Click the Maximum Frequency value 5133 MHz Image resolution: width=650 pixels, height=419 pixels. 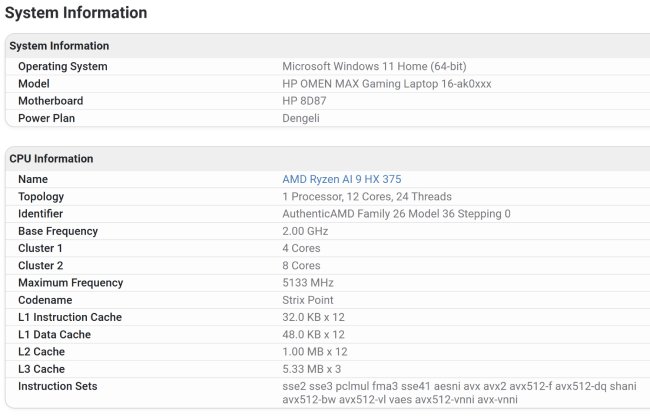point(308,283)
